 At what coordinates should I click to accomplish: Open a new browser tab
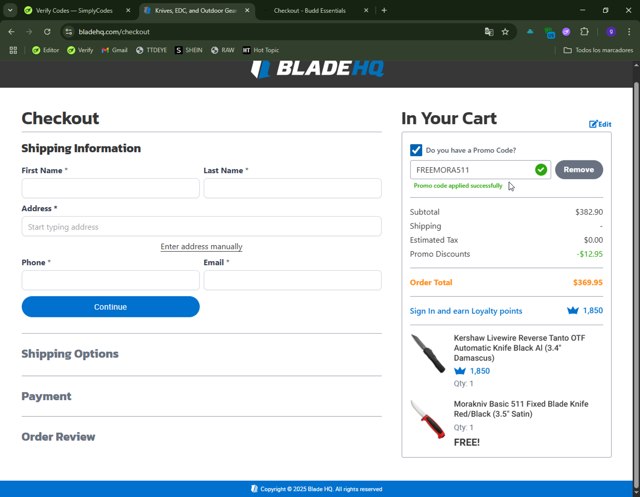point(384,11)
